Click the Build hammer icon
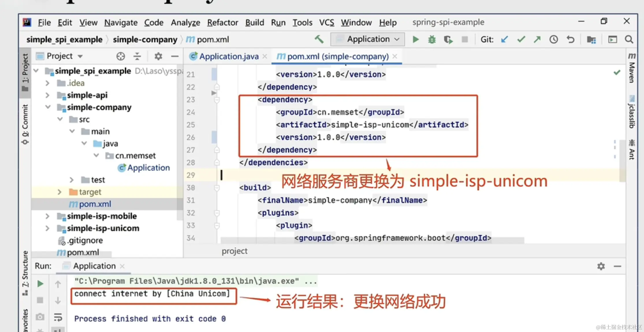Viewport: 644px width, 332px height. tap(319, 39)
